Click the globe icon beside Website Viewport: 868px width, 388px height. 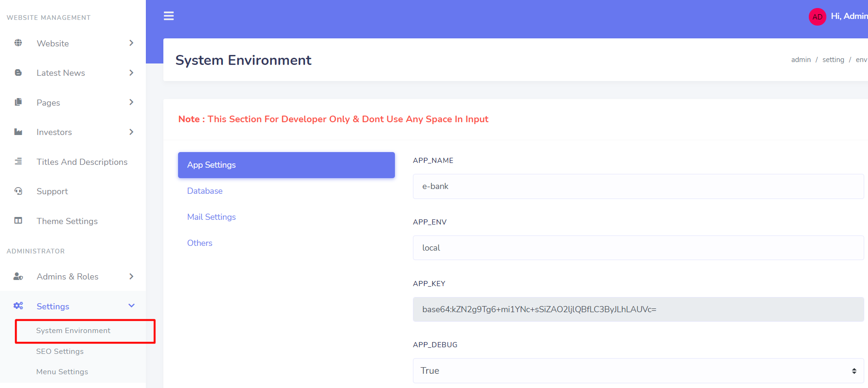pyautogui.click(x=18, y=43)
